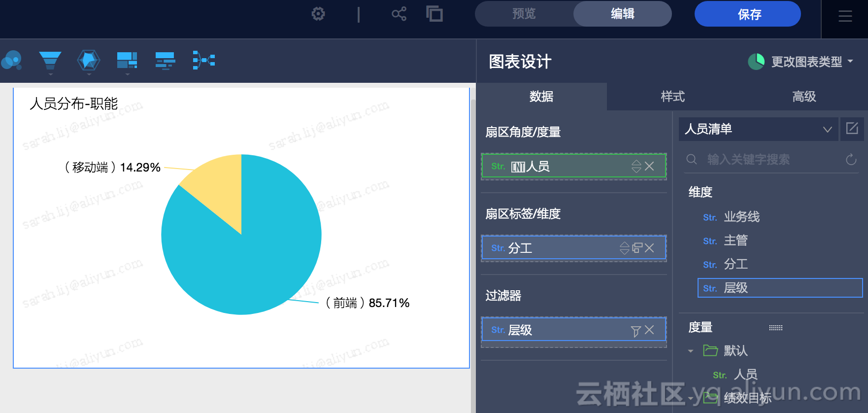Remove the 人员 measure field
The image size is (868, 413).
point(649,167)
